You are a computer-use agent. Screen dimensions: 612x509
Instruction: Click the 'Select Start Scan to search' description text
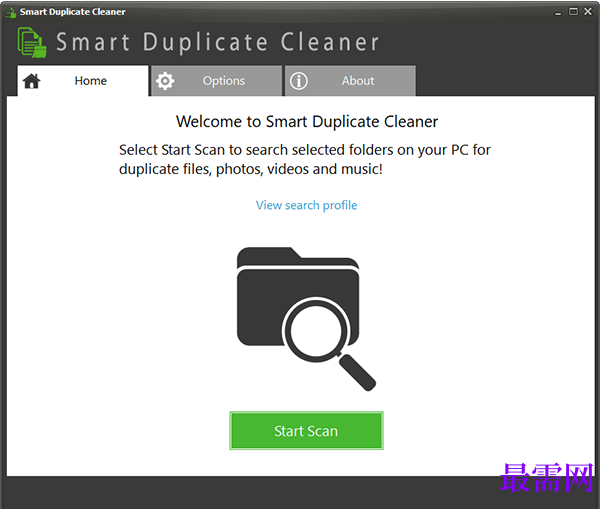(305, 159)
